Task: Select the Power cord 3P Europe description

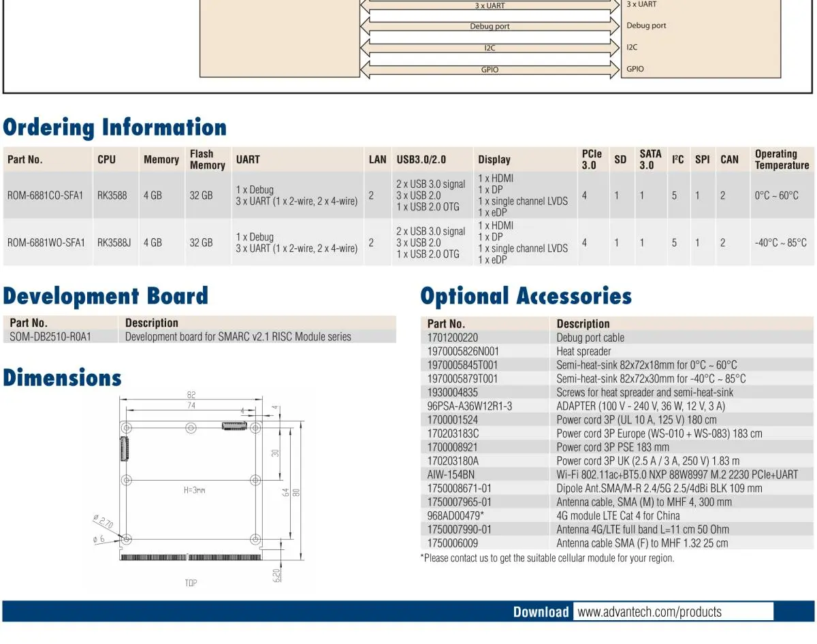Action: (x=659, y=433)
